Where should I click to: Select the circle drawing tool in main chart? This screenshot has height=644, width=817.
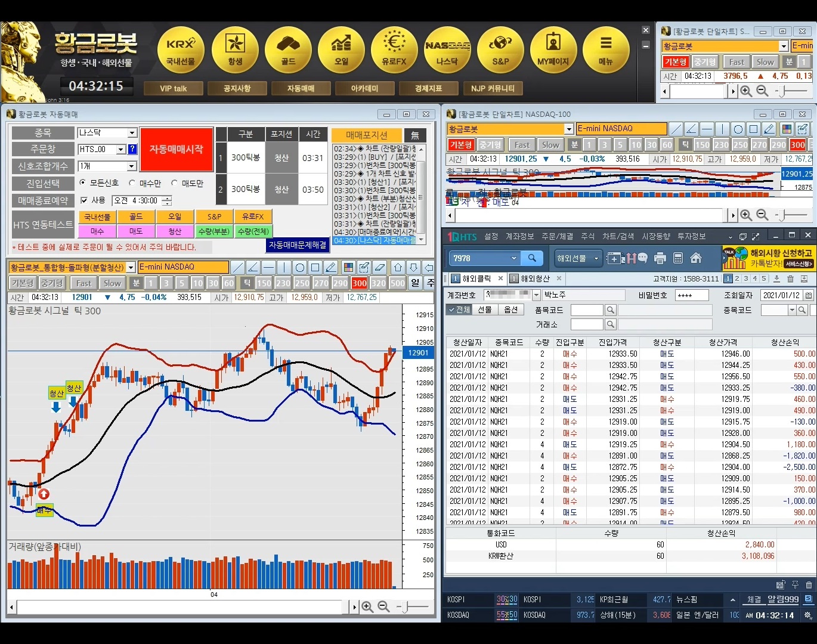click(x=300, y=267)
